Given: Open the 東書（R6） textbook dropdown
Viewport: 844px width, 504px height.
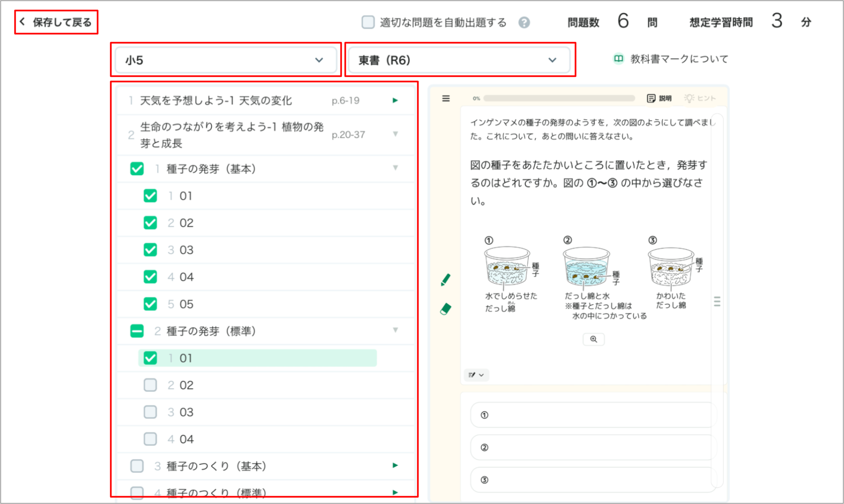Looking at the screenshot, I should (x=459, y=60).
